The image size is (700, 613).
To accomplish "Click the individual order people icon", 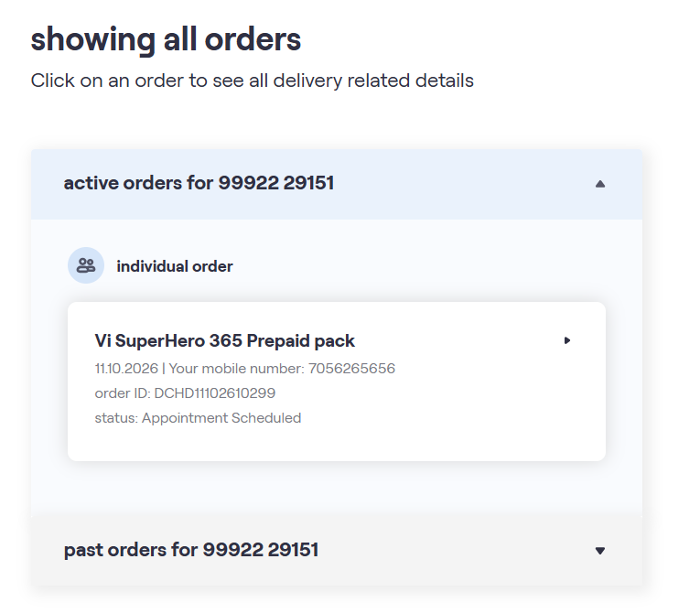I will (86, 265).
